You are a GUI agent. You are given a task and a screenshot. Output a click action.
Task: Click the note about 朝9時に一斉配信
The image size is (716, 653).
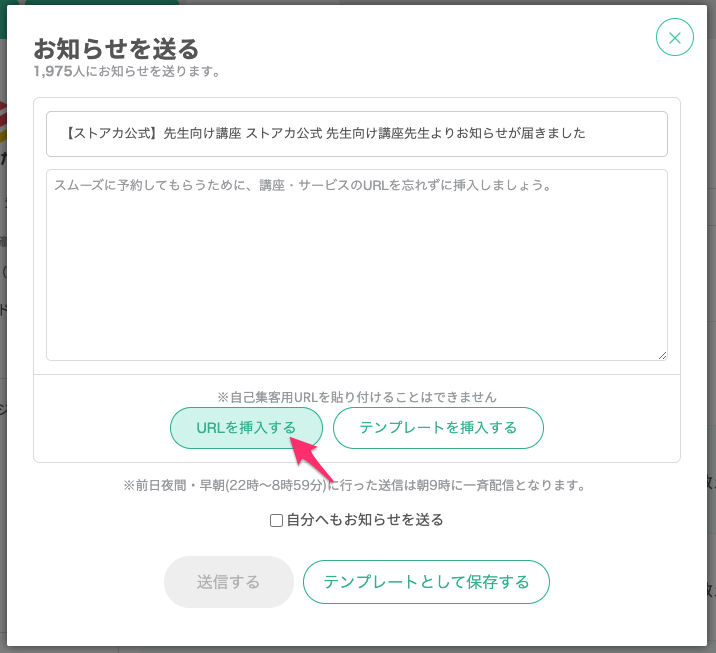click(354, 485)
